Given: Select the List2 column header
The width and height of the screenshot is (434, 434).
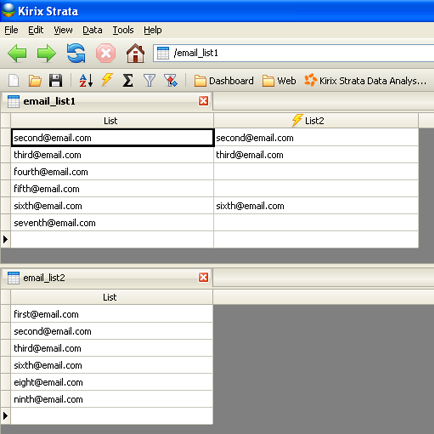Looking at the screenshot, I should [316, 121].
